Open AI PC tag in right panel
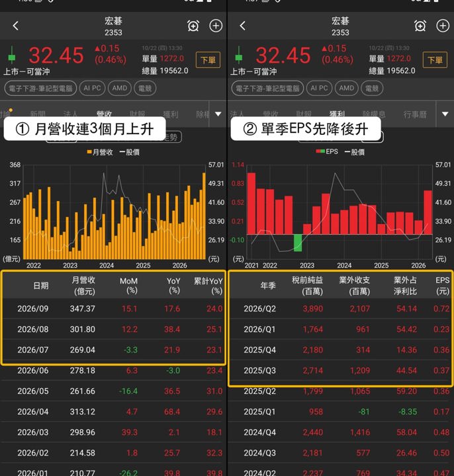Image resolution: width=454 pixels, height=476 pixels. [x=320, y=89]
